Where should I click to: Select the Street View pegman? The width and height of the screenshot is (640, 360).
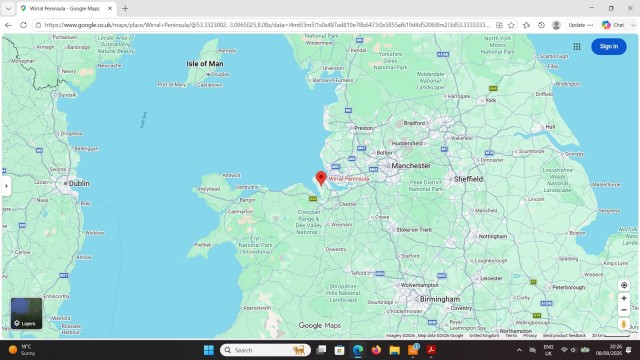tap(624, 324)
